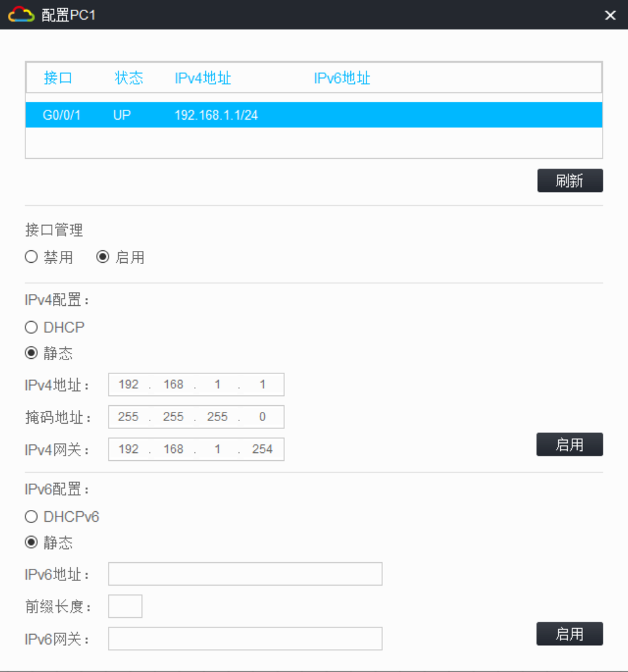Select 静态 static mode for IPv4
Screen dimensions: 628x672
(31, 353)
